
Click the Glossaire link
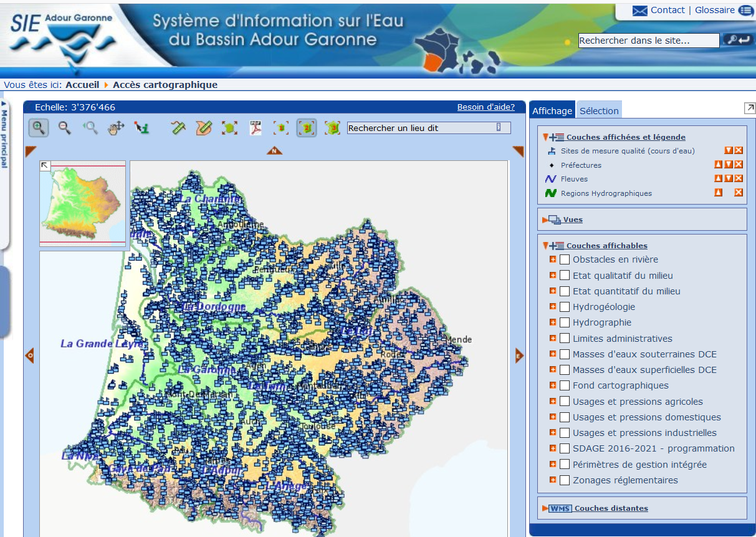(x=714, y=10)
